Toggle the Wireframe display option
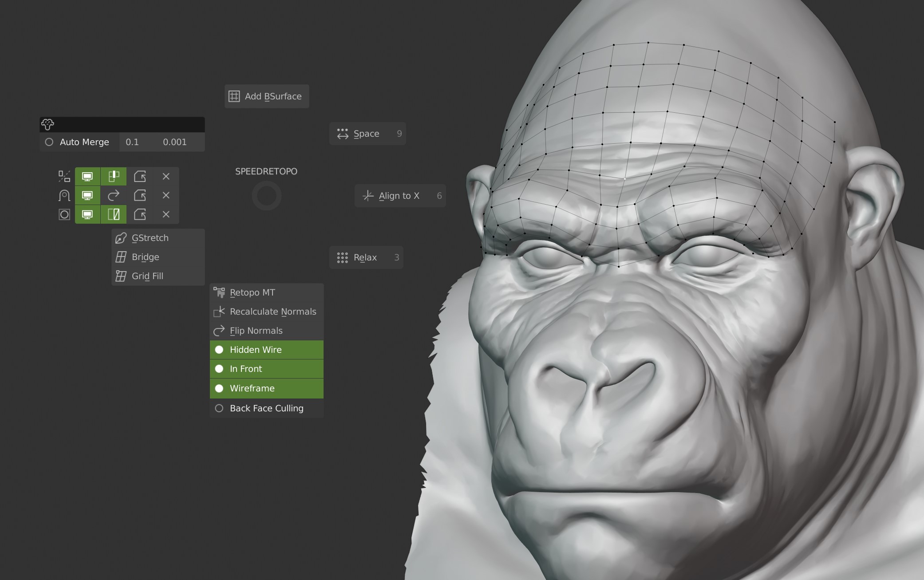Screen dimensions: 924x580 tap(267, 388)
